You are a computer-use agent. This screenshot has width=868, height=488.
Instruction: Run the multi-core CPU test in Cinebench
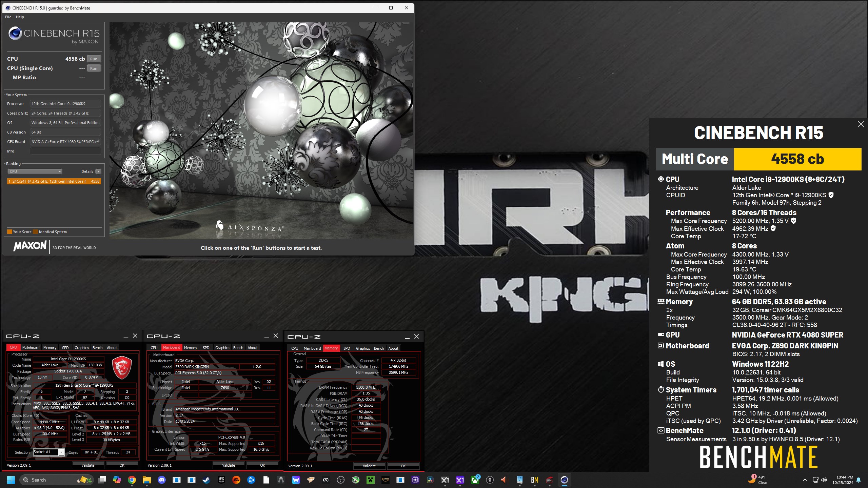[94, 59]
